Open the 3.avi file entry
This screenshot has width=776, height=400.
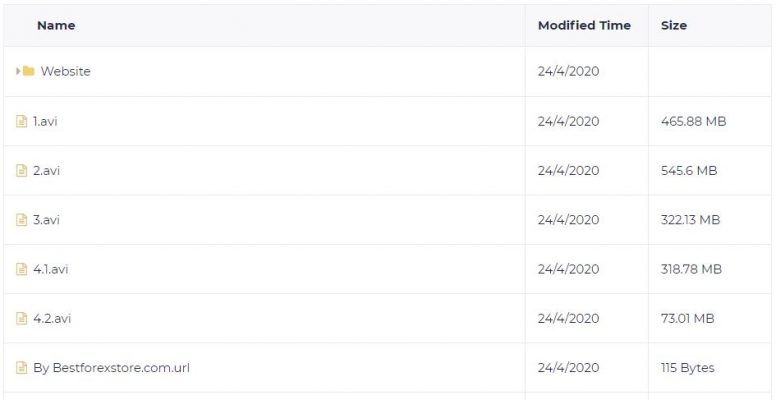(x=47, y=220)
